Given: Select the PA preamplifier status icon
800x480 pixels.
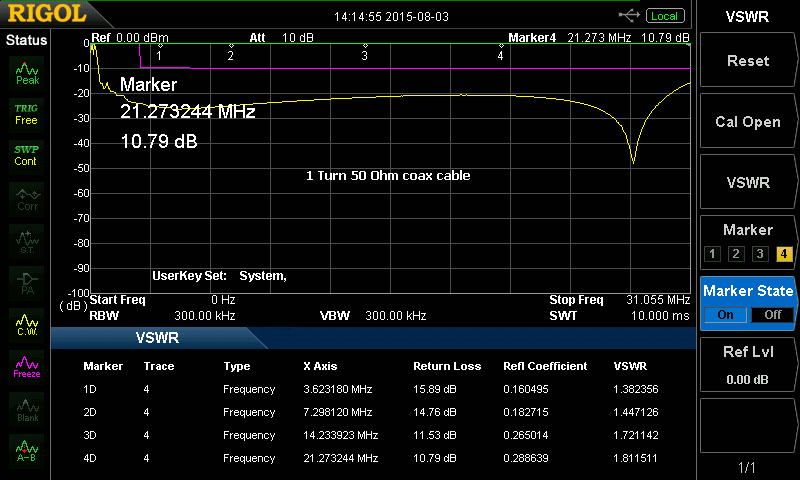Looking at the screenshot, I should pyautogui.click(x=27, y=281).
